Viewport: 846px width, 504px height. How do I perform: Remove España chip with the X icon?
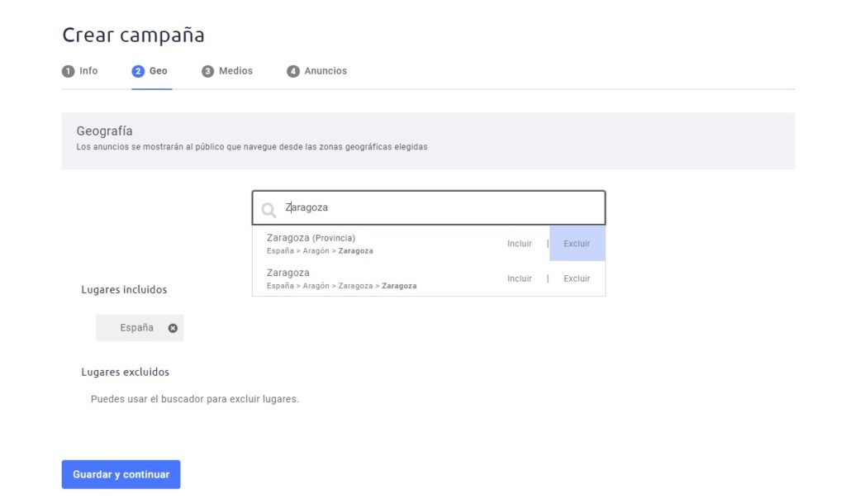tap(173, 328)
